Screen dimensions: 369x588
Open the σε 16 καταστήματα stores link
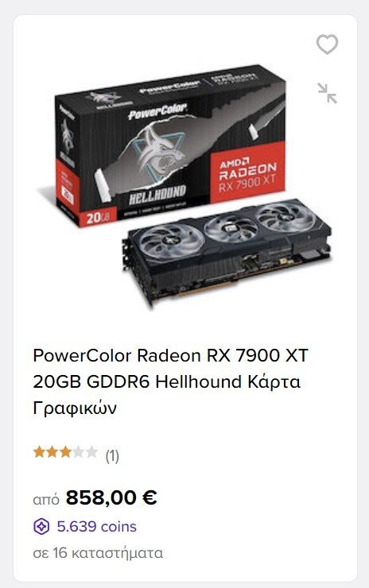[x=98, y=553]
